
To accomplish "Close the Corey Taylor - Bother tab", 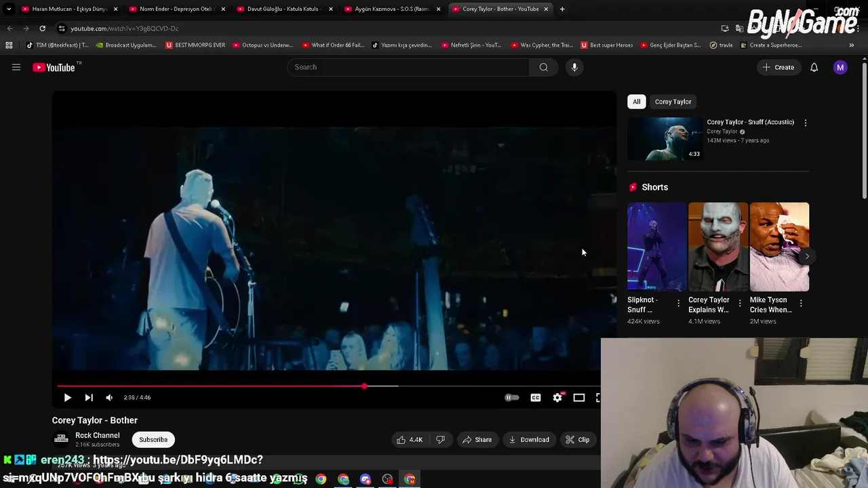I will tap(546, 9).
